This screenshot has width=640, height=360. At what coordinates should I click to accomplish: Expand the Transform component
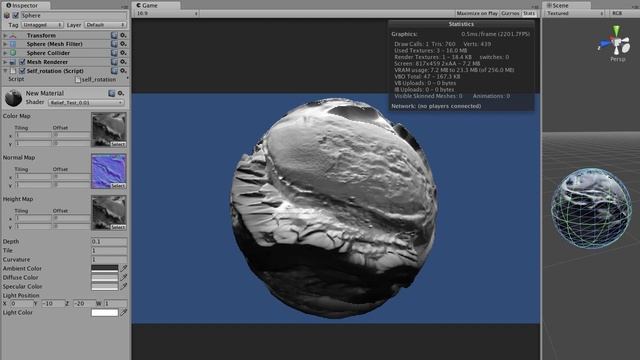pos(5,36)
